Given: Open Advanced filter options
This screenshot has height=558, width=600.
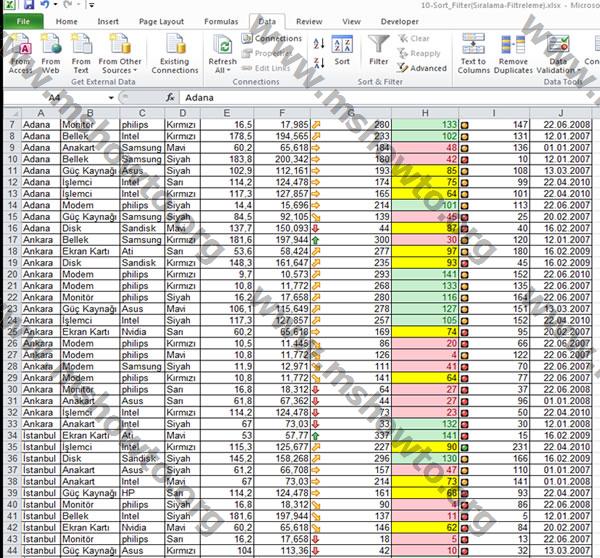Looking at the screenshot, I should coord(422,68).
